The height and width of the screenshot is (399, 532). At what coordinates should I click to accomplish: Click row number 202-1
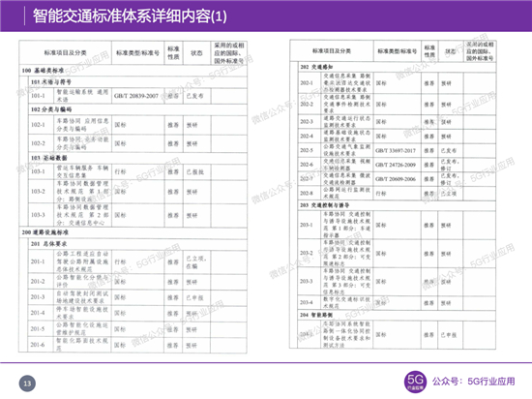pyautogui.click(x=307, y=83)
